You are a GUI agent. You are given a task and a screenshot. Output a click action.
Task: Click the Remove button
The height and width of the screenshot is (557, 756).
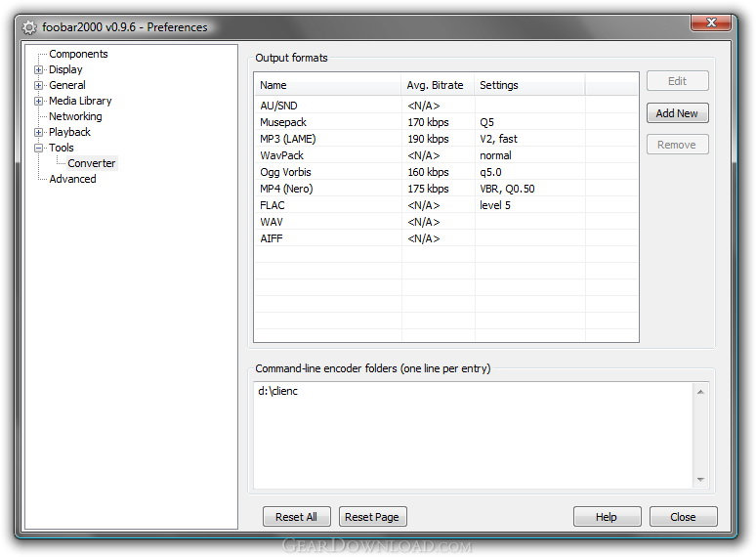[x=678, y=145]
